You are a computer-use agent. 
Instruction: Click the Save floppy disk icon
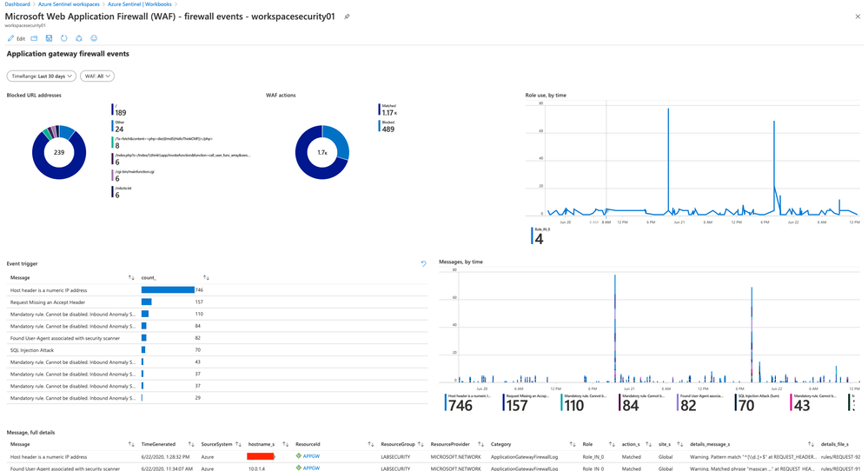[x=49, y=38]
